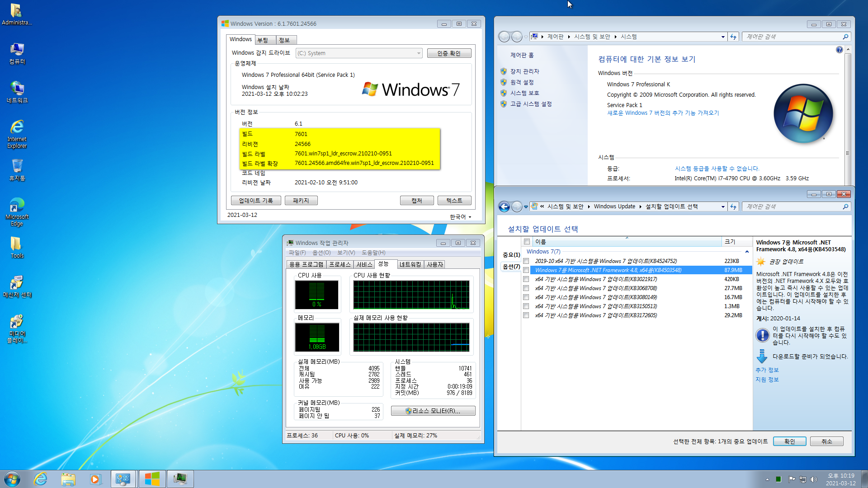Viewport: 868px width, 488px height.
Task: Click 확인 in update selection window
Action: [789, 441]
